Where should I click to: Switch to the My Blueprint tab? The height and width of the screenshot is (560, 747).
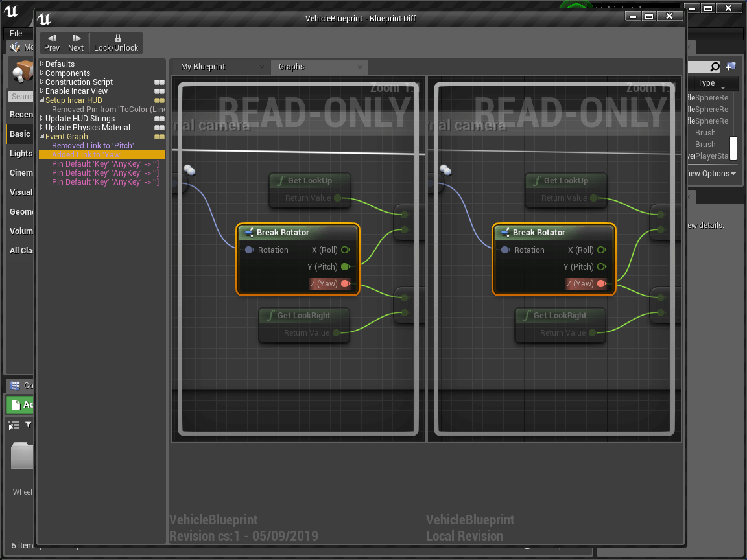(204, 67)
